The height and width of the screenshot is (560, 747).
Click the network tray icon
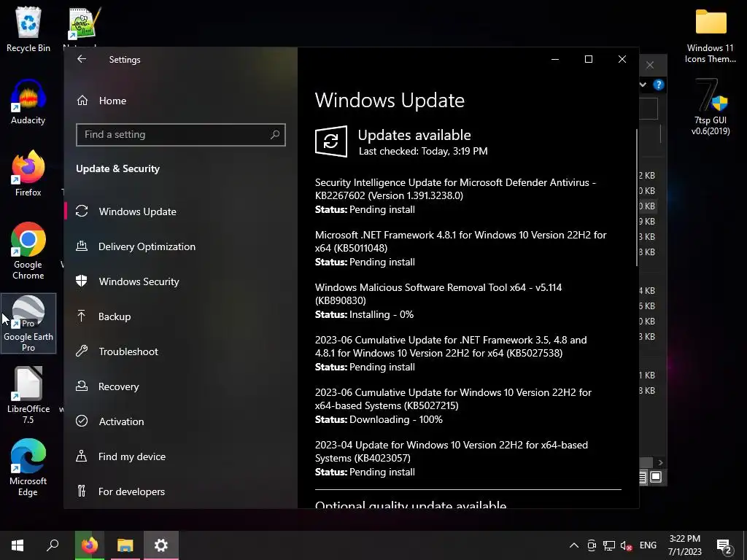tap(609, 545)
